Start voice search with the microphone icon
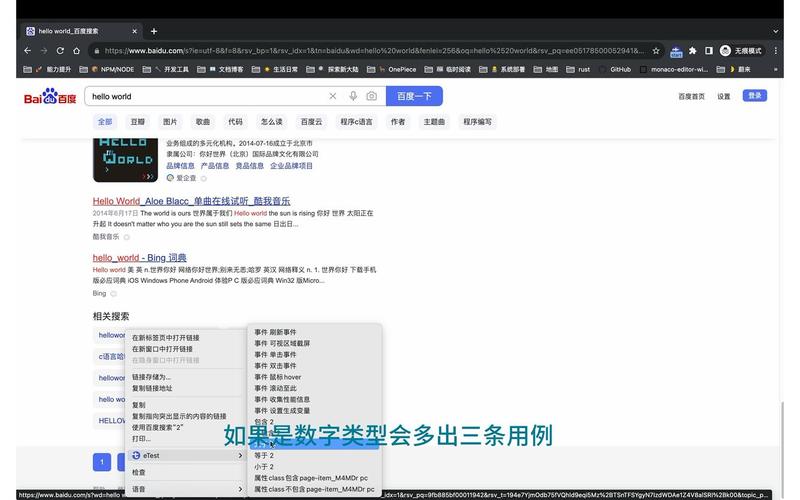Viewport: 800px width, 500px height. click(x=353, y=96)
